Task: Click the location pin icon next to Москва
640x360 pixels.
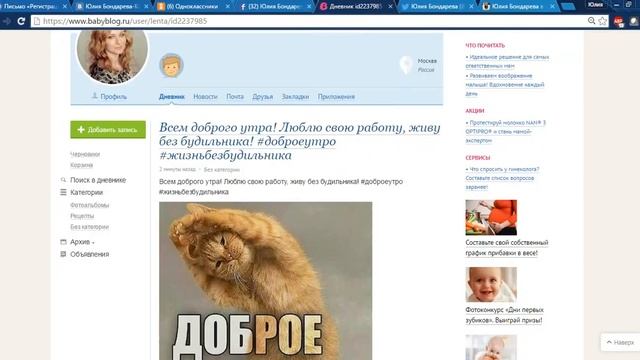Action: click(406, 64)
